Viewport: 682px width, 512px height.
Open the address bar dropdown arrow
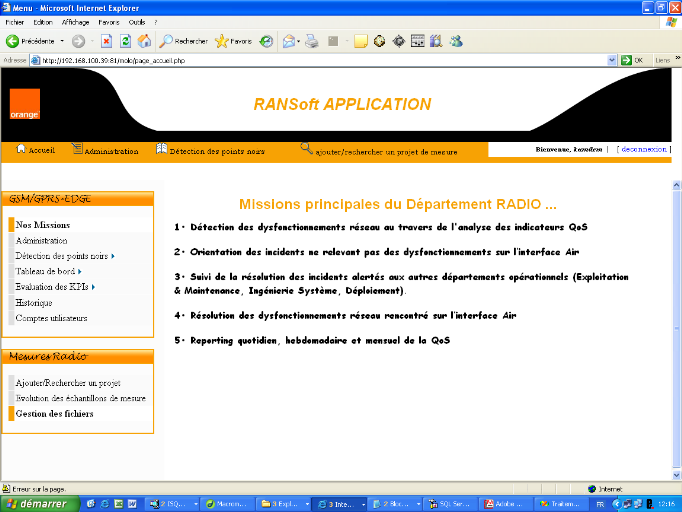612,60
